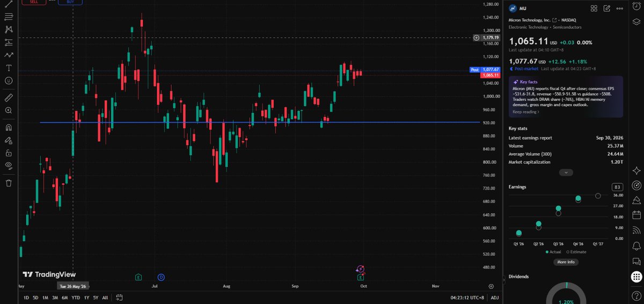Activate the Zoom In tool
The width and height of the screenshot is (644, 304).
pyautogui.click(x=9, y=110)
